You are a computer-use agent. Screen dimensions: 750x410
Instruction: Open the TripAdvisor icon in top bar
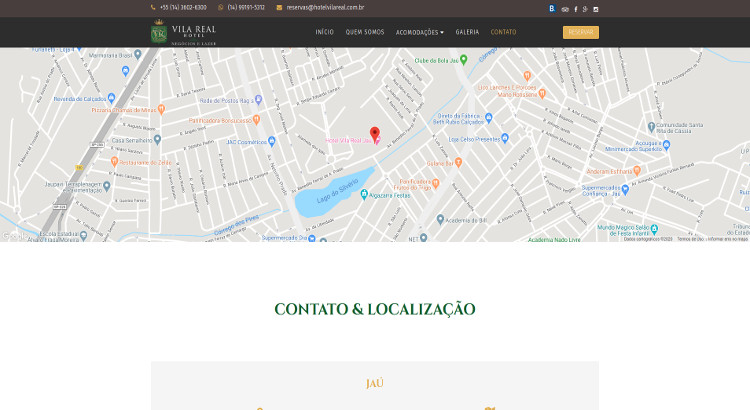pyautogui.click(x=565, y=9)
